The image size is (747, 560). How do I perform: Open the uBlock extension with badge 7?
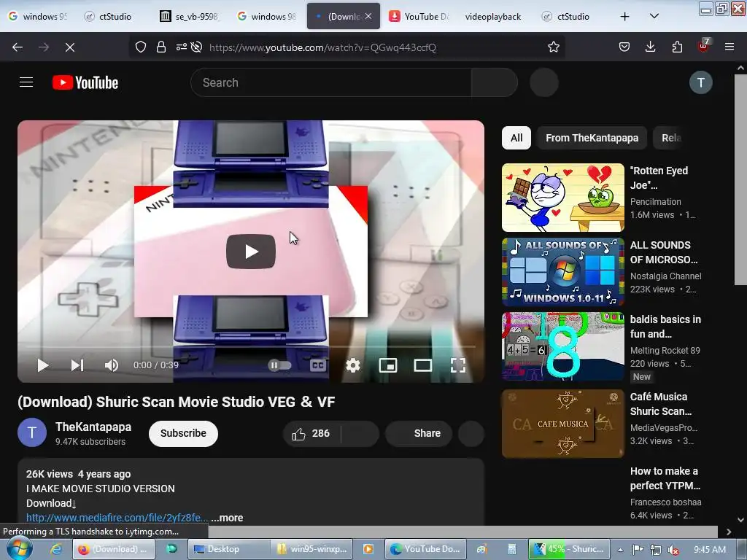click(703, 46)
